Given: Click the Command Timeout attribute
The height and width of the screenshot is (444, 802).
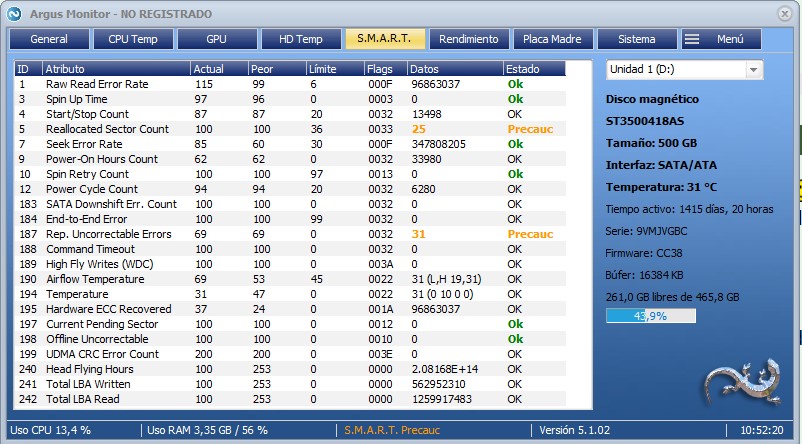Looking at the screenshot, I should [x=91, y=249].
